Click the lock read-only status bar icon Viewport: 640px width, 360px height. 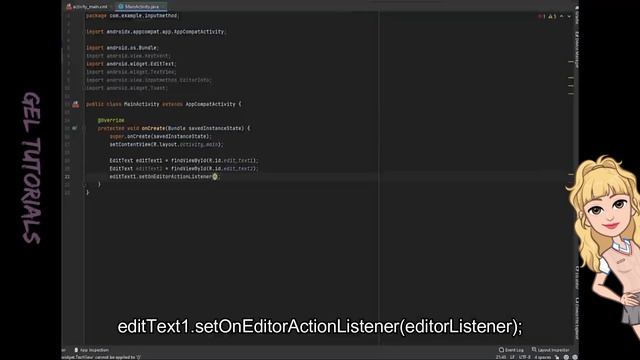557,357
